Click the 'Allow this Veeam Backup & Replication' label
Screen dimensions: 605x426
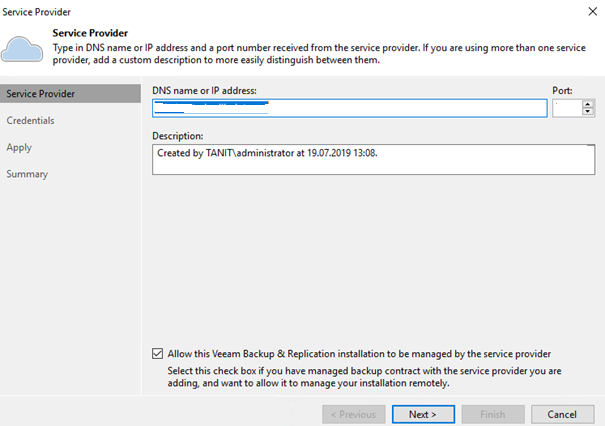pyautogui.click(x=359, y=354)
